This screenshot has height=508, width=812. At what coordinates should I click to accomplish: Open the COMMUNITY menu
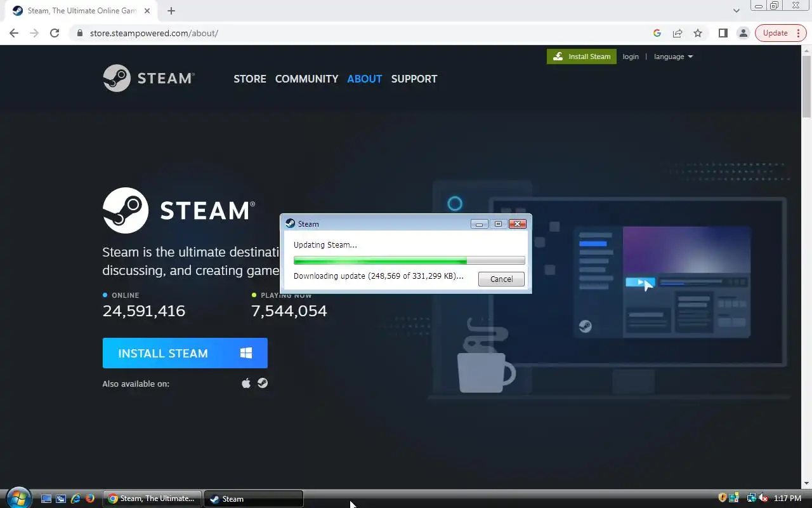(306, 79)
